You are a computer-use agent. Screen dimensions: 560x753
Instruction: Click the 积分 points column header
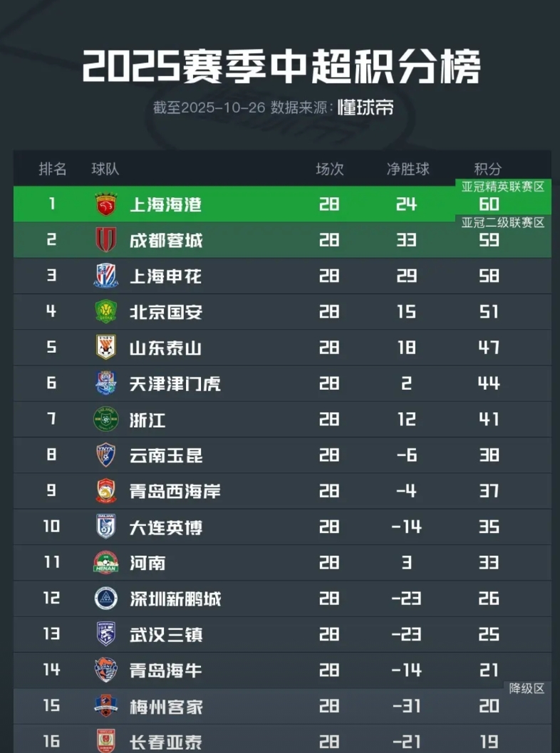click(488, 169)
